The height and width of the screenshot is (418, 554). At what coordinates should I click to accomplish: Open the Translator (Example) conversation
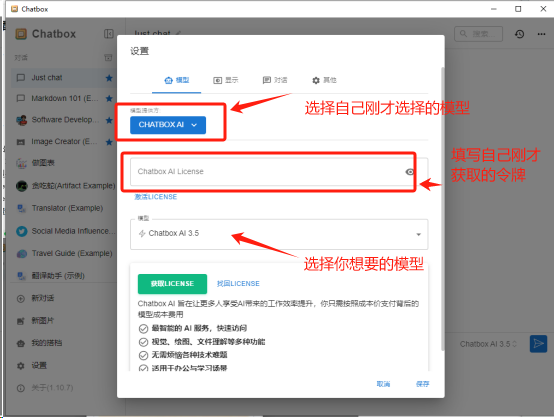pos(64,208)
